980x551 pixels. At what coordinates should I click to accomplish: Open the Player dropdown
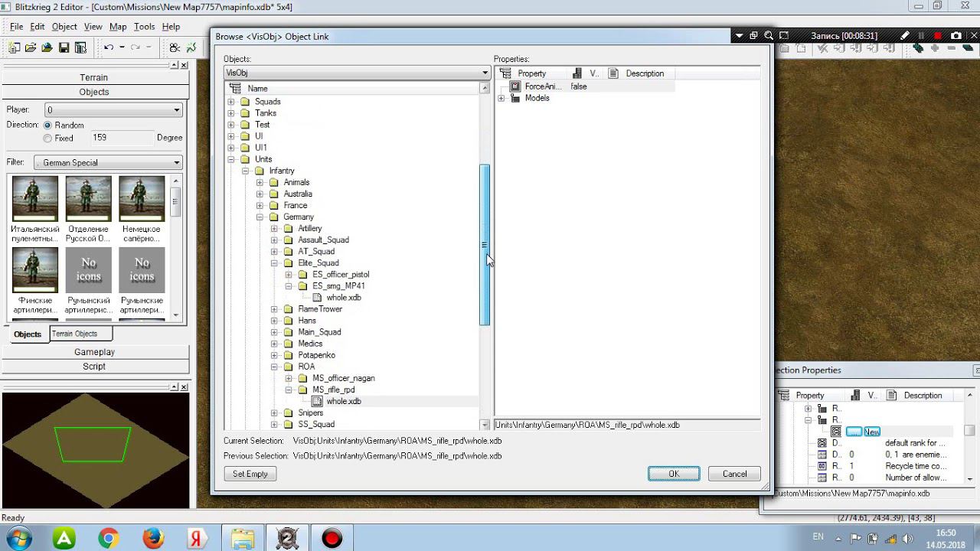point(113,110)
